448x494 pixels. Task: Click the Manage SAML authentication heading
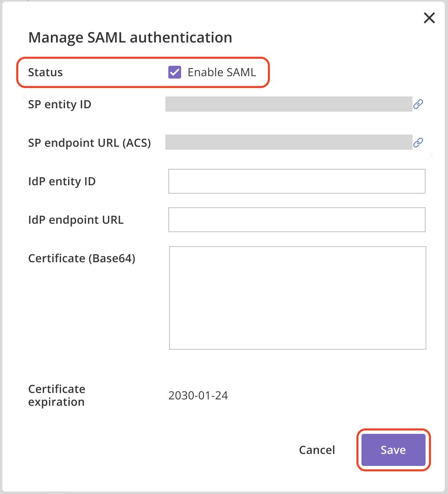click(130, 38)
